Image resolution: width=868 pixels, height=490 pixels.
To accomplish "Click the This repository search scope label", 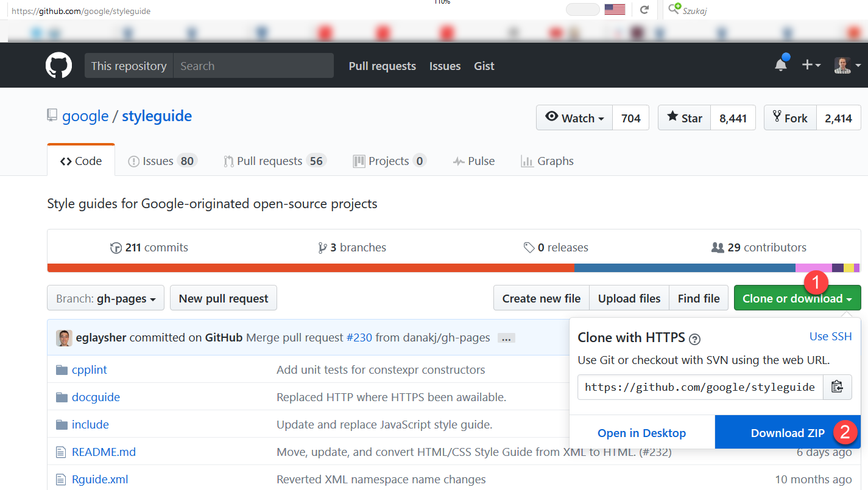I will [x=129, y=66].
